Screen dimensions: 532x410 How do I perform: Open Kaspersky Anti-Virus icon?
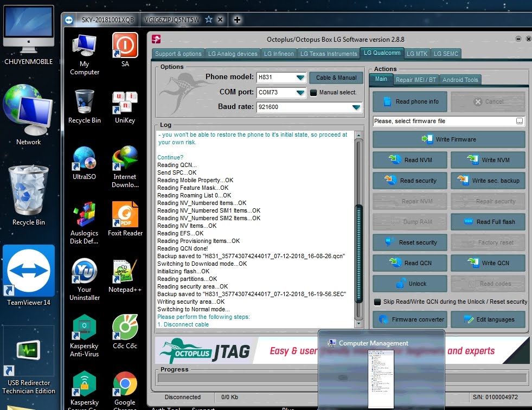click(85, 336)
